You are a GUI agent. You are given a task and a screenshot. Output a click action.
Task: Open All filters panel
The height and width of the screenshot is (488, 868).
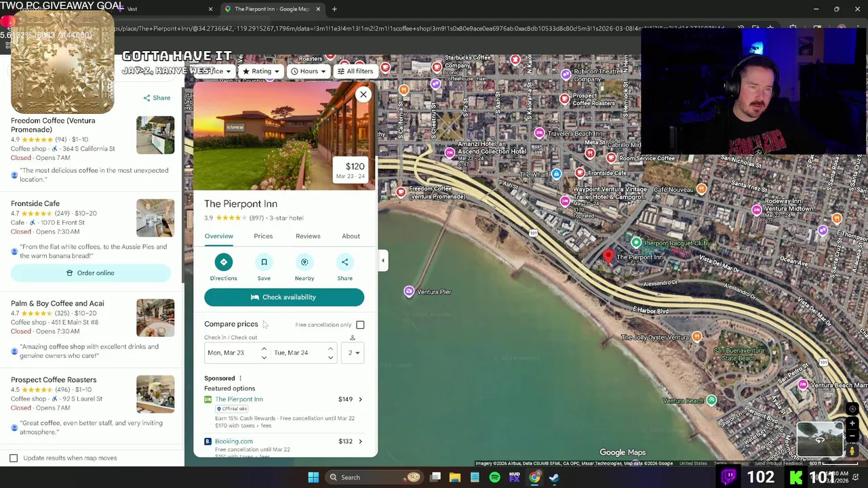355,71
